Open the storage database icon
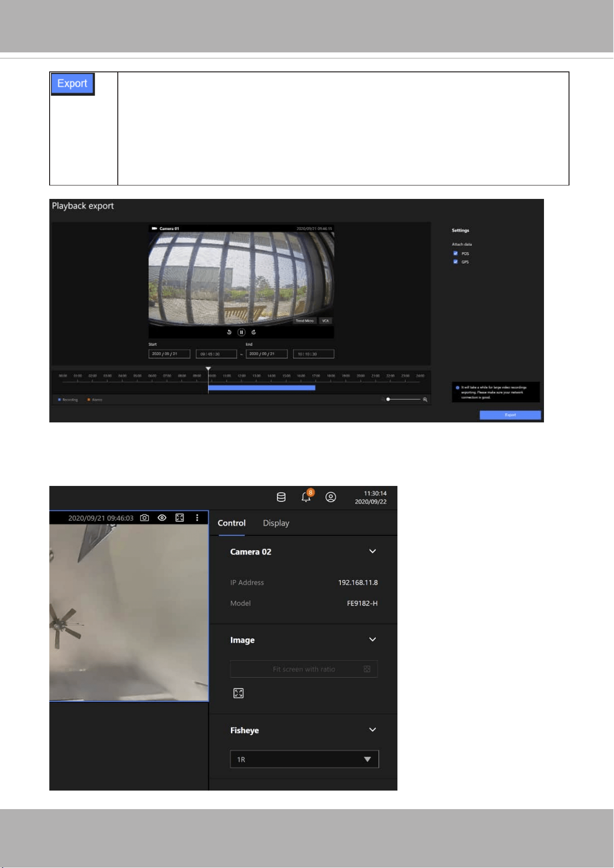The image size is (614, 868). click(x=281, y=497)
